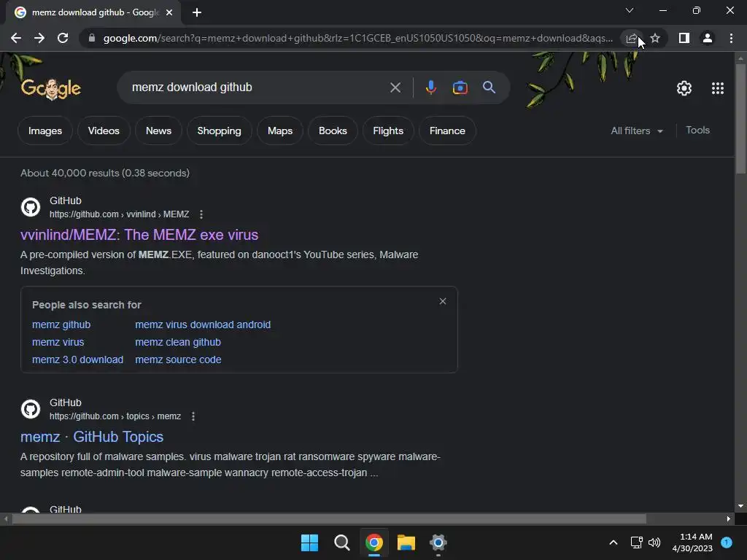Show hidden system tray icons
The height and width of the screenshot is (560, 747).
613,542
